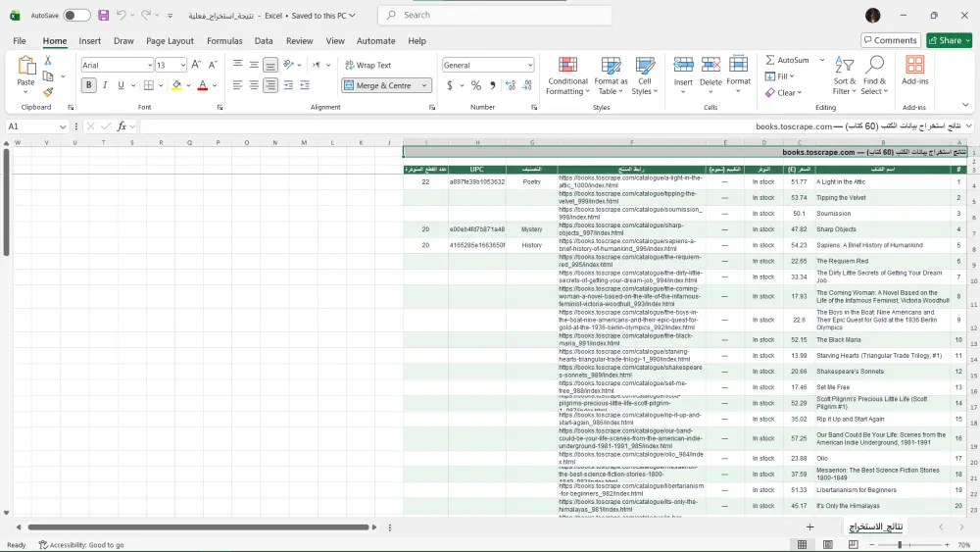Click the Redo arrow icon
This screenshot has height=552, width=980.
[146, 15]
